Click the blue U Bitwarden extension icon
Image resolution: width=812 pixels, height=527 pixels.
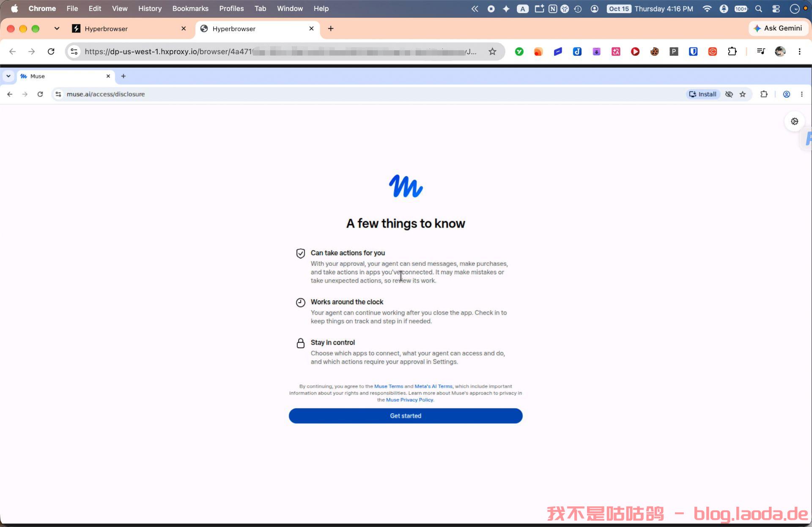pos(693,52)
